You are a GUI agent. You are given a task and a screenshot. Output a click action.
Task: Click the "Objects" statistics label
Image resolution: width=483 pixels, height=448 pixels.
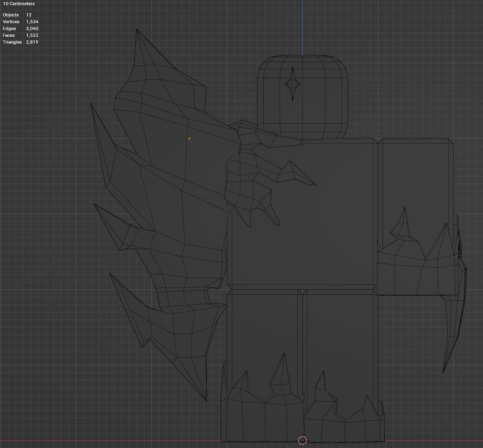(10, 15)
